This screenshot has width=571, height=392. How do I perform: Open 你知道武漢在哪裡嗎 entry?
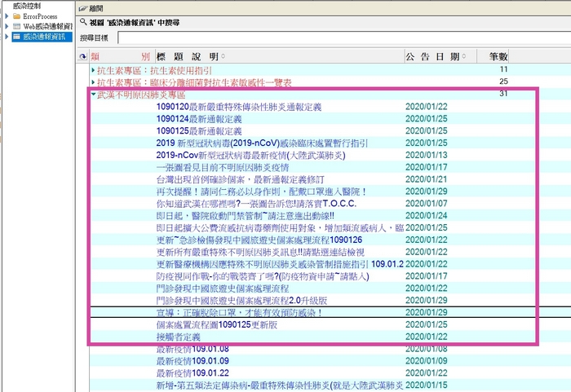click(256, 204)
